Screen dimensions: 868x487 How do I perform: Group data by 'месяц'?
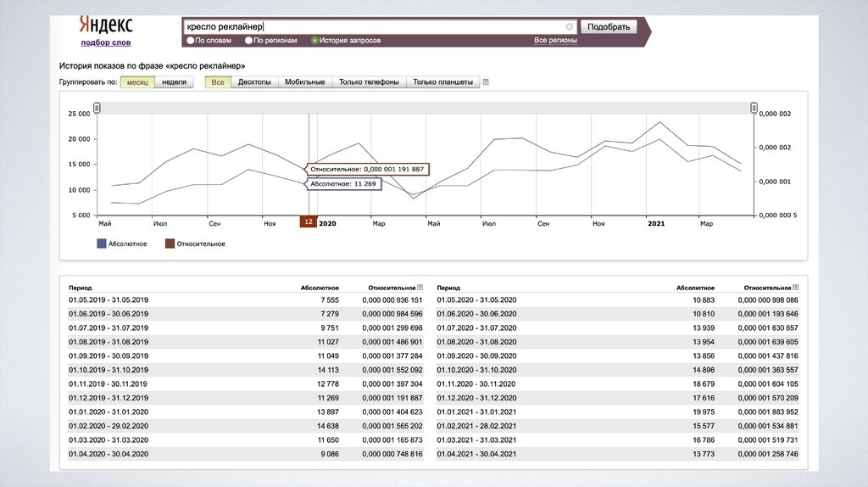pyautogui.click(x=137, y=82)
